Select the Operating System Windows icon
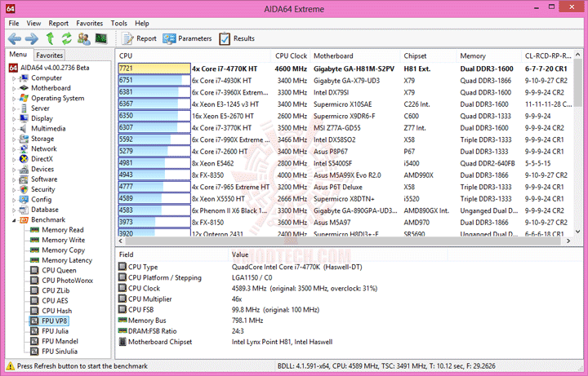The image size is (588, 376). (x=24, y=98)
